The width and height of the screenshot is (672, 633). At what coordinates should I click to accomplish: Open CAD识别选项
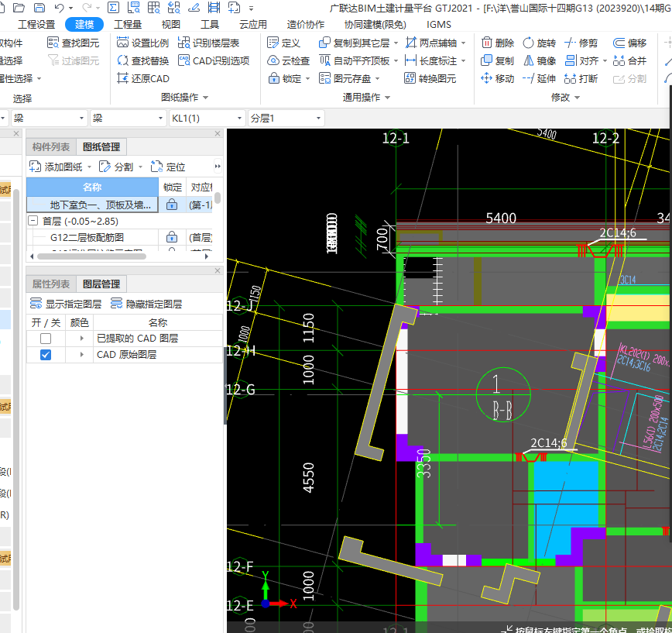214,61
